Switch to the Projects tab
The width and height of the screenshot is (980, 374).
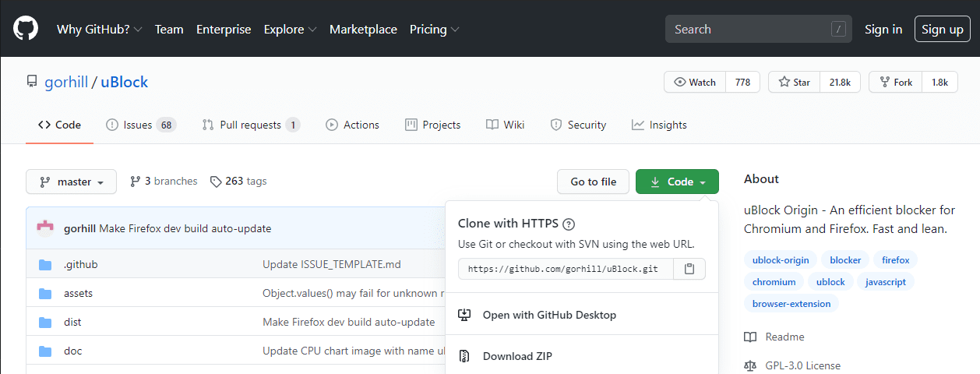(x=432, y=125)
